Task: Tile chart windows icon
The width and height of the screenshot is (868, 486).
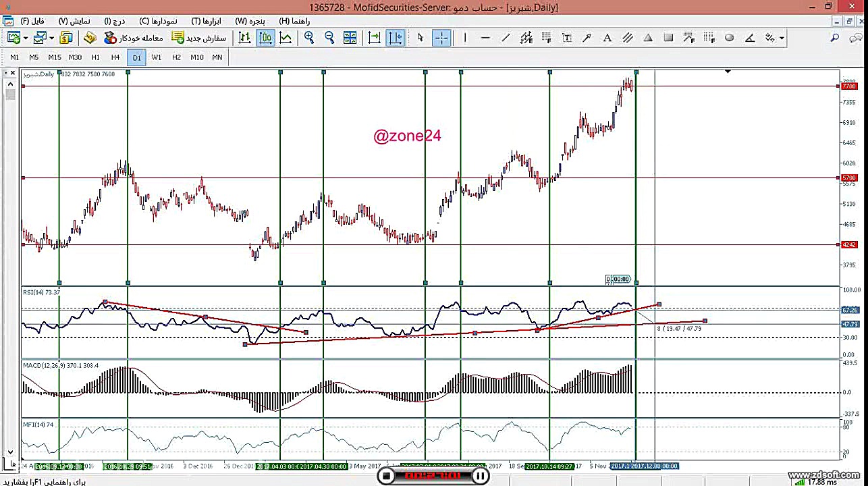Action: 350,38
